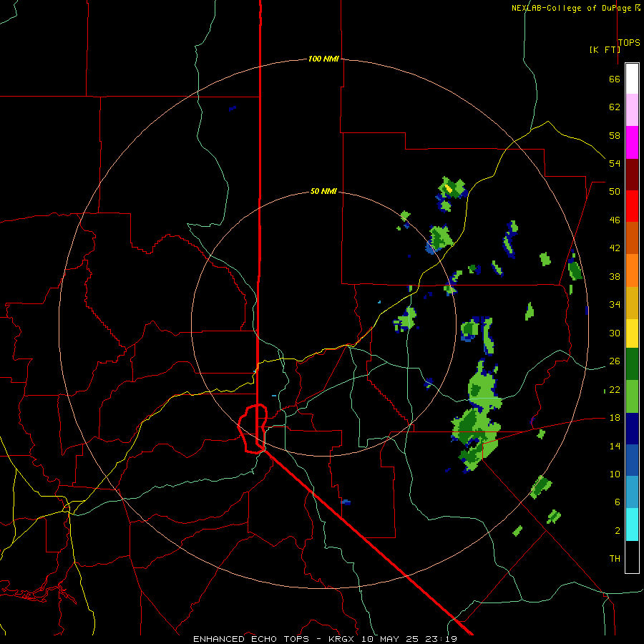Click the light pink legend swatch
This screenshot has height=644, width=644.
[632, 110]
